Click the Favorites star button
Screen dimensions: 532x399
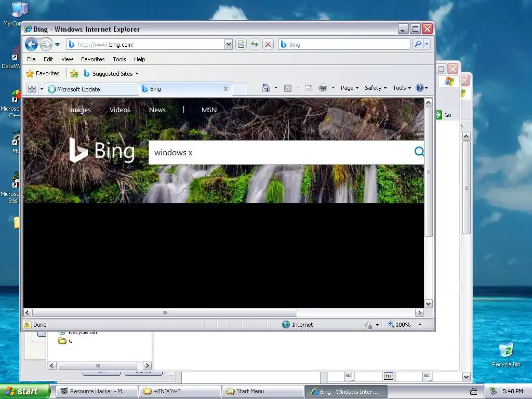coord(43,73)
